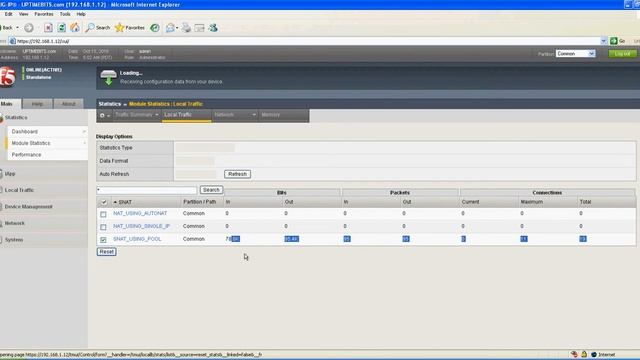Image resolution: width=640 pixels, height=360 pixels.
Task: Expand the Traffic Summary menu dropdown
Action: coord(156,115)
